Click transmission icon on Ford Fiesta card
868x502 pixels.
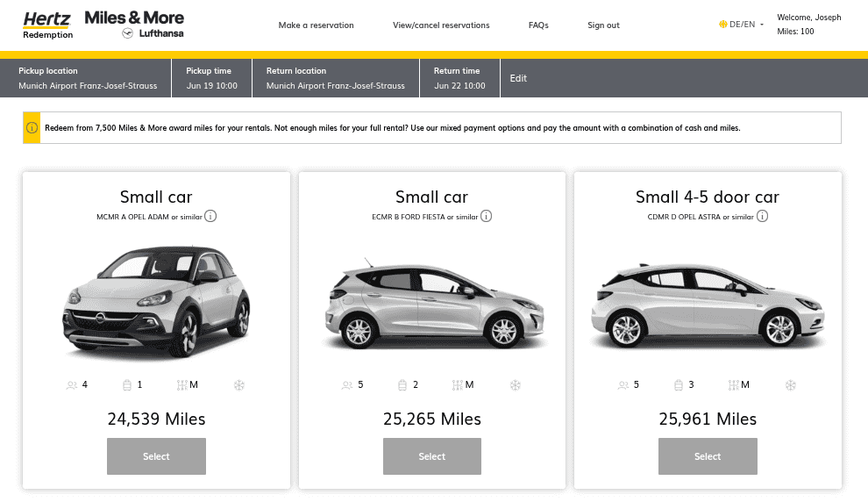[457, 385]
